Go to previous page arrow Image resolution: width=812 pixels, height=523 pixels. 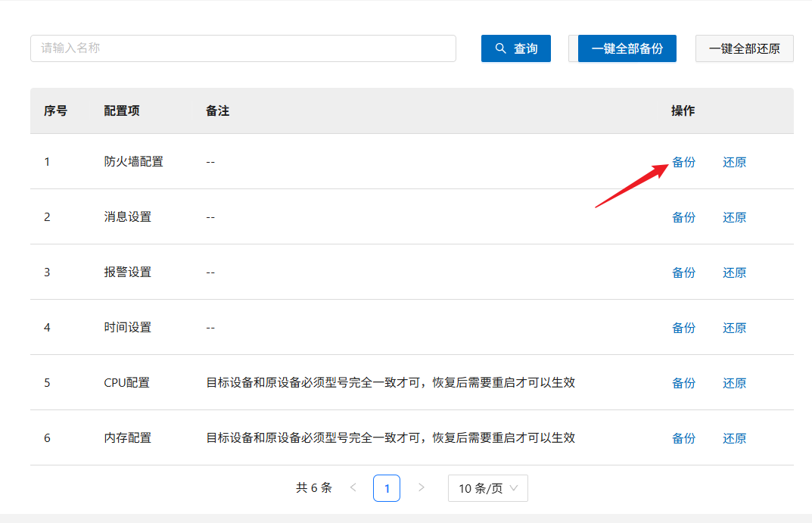tap(353, 488)
